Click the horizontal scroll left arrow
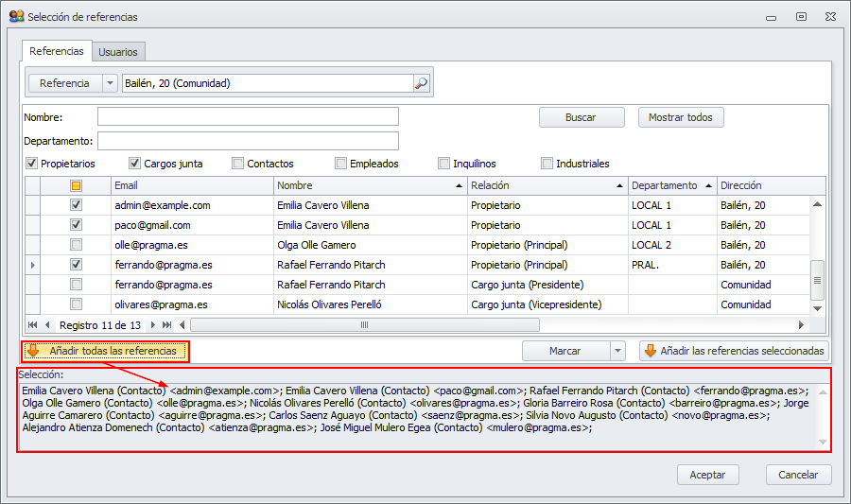The image size is (851, 504). tap(182, 325)
